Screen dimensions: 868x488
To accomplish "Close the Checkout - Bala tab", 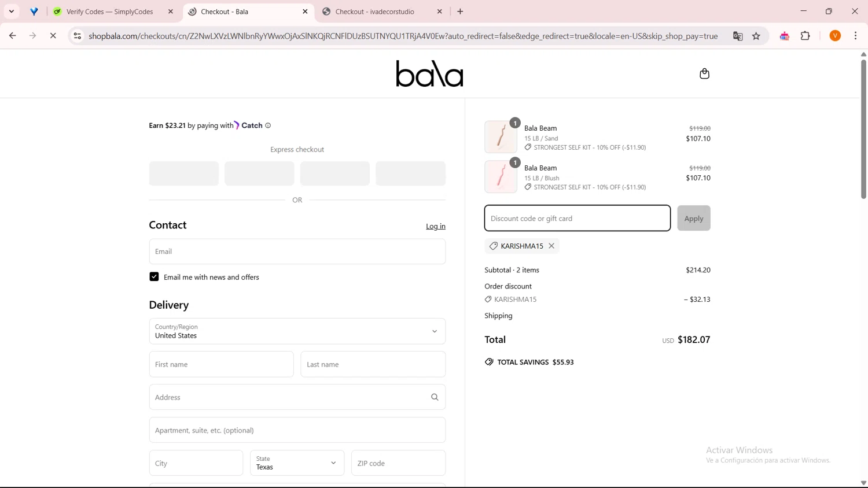I will [306, 12].
